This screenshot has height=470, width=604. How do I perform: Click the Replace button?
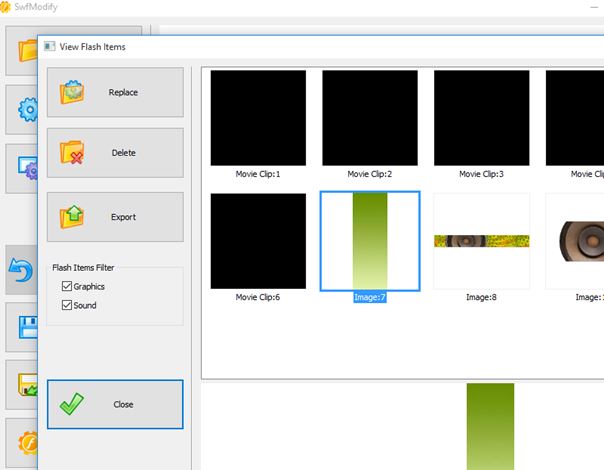click(115, 92)
